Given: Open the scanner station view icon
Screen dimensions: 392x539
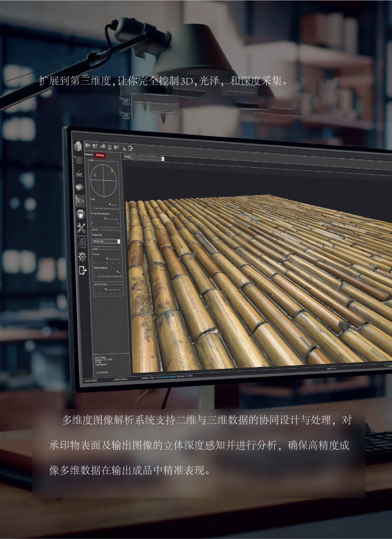Looking at the screenshot, I should pos(79,173).
